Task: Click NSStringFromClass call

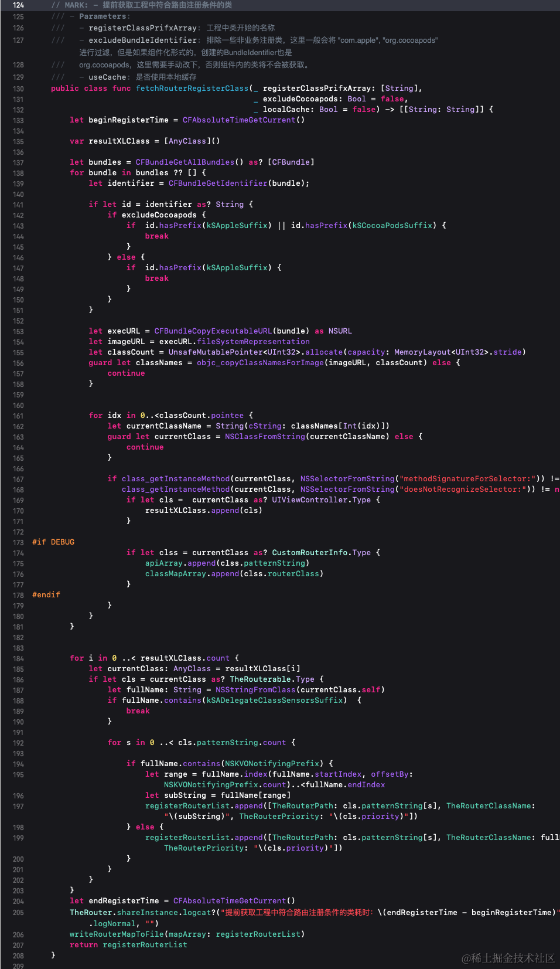Action: pos(255,690)
